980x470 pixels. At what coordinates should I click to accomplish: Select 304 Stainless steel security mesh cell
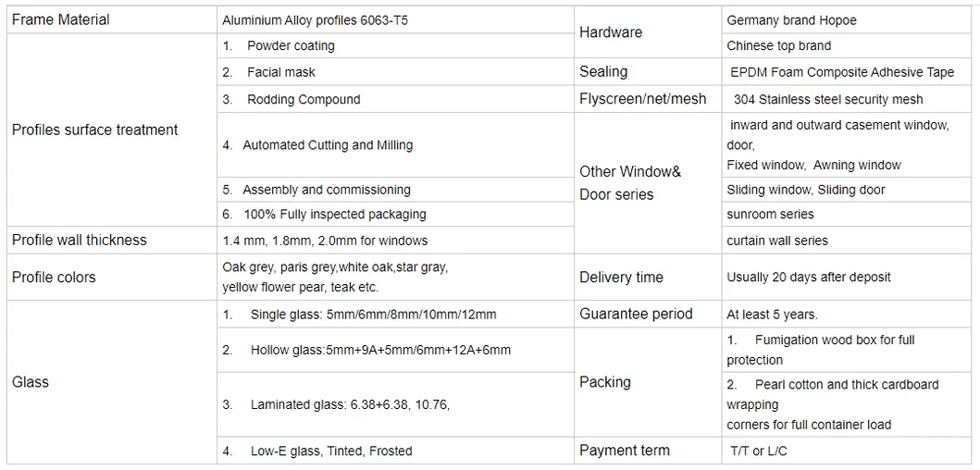(x=827, y=99)
